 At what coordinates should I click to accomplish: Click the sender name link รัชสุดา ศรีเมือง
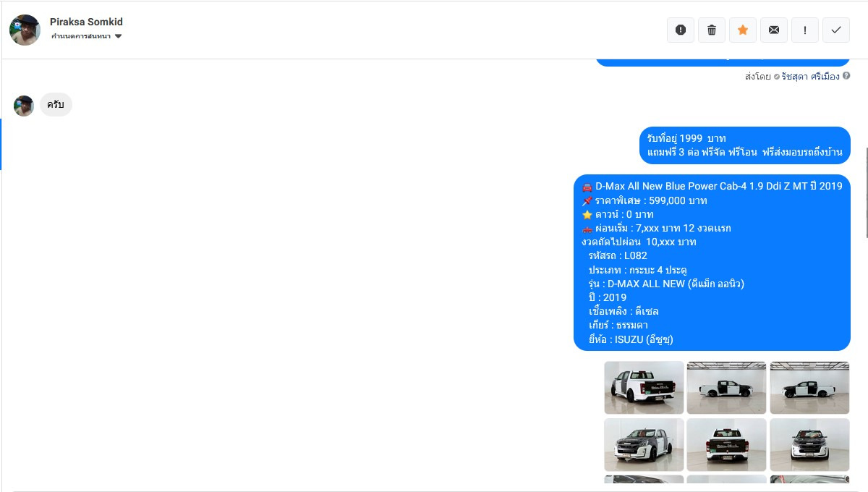[810, 76]
